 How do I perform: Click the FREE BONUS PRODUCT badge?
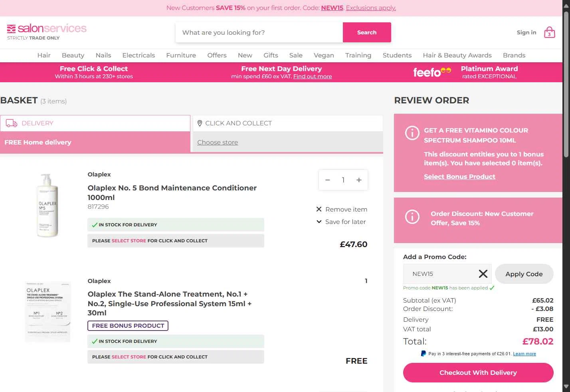click(x=128, y=326)
